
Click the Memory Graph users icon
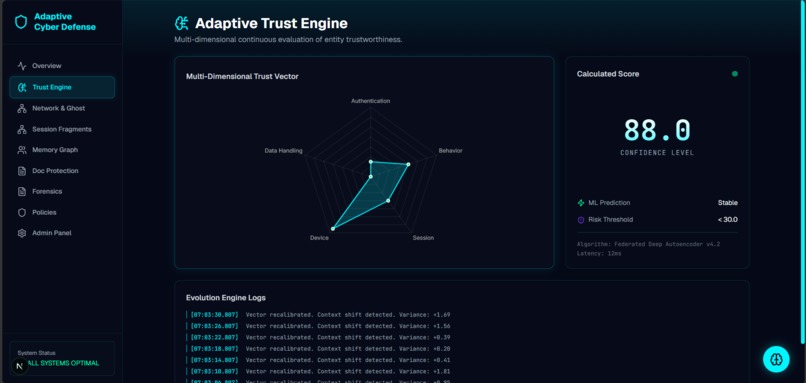tap(22, 150)
